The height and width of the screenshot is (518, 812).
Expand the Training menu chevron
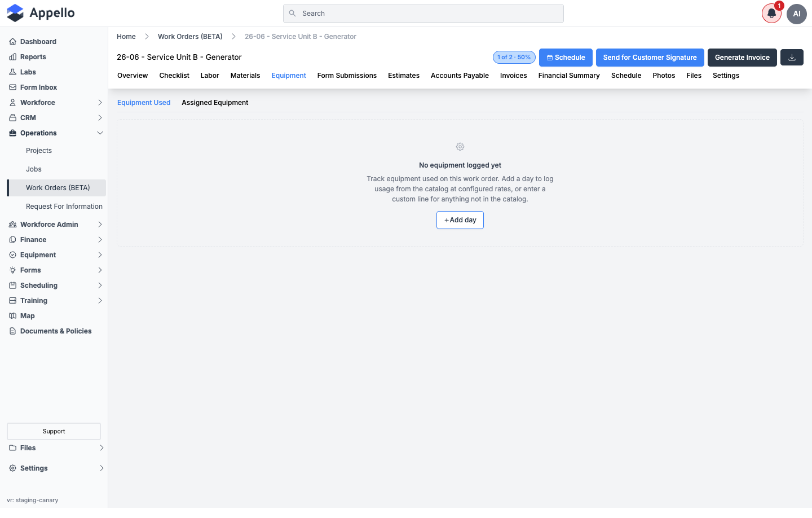100,301
